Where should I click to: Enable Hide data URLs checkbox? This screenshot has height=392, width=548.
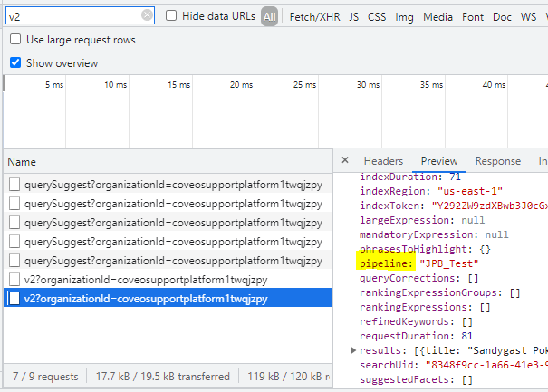pyautogui.click(x=172, y=15)
